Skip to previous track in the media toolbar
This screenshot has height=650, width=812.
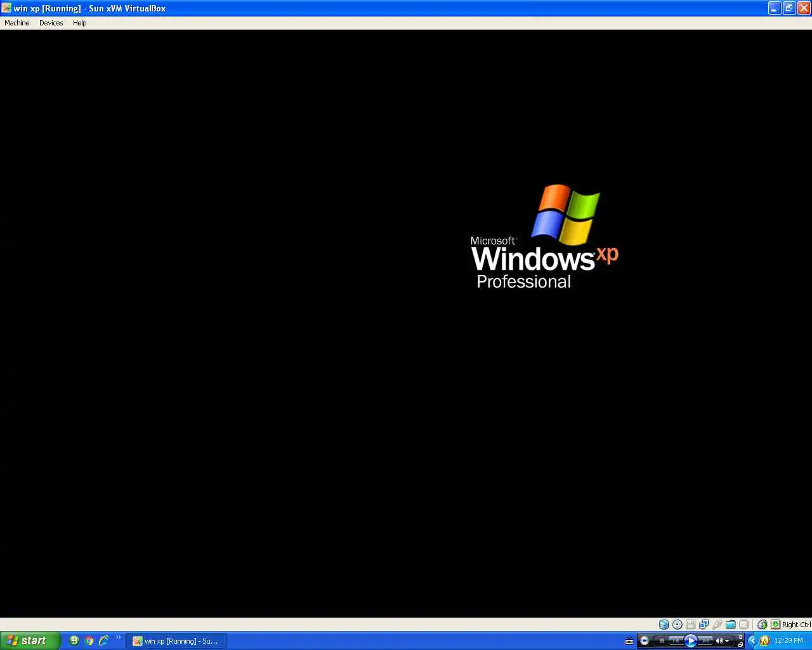click(x=676, y=640)
